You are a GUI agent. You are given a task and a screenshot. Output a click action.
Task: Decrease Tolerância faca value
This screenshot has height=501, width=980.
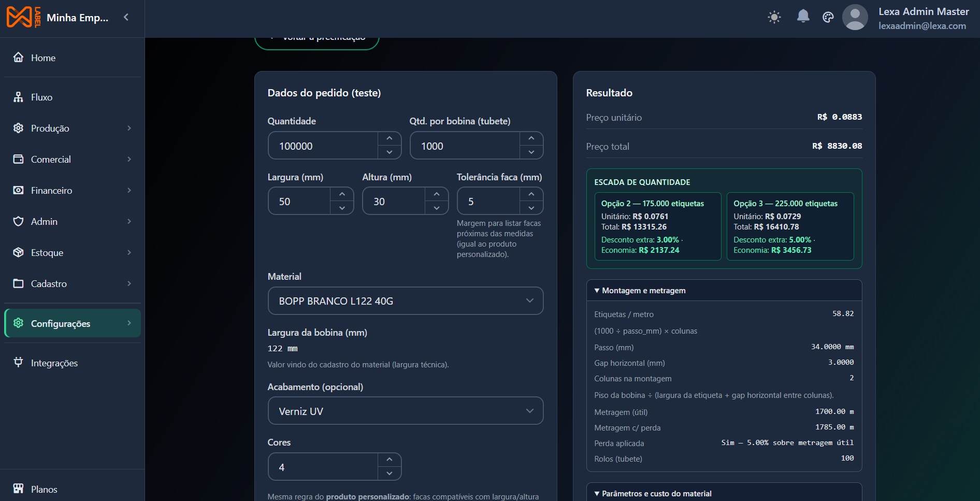click(531, 208)
